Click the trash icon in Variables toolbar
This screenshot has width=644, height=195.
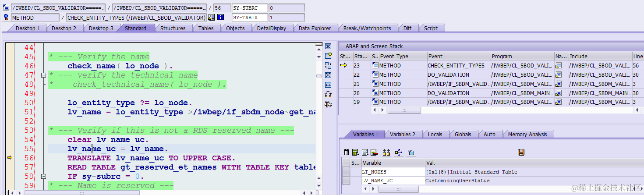[347, 152]
